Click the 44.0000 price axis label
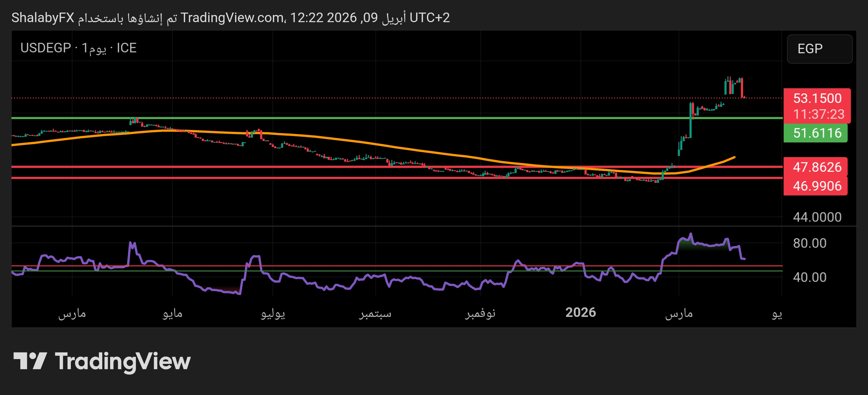Screen dimensions: 868x395 pos(817,217)
